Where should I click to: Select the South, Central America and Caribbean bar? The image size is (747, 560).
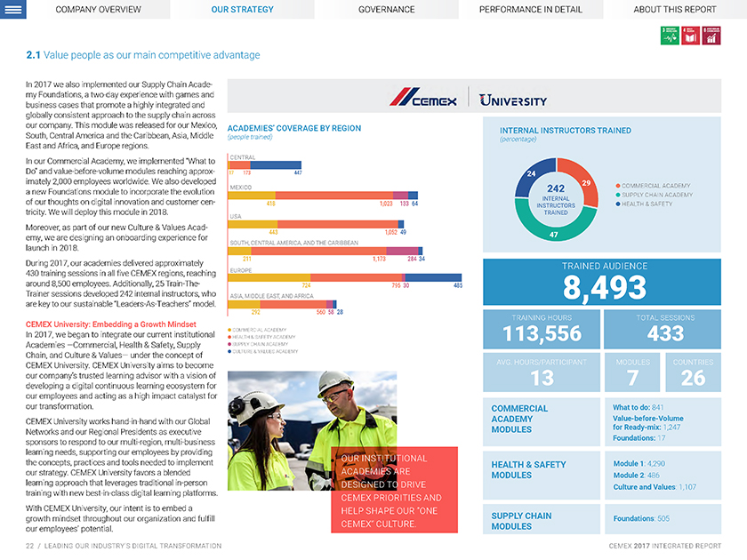coord(325,251)
